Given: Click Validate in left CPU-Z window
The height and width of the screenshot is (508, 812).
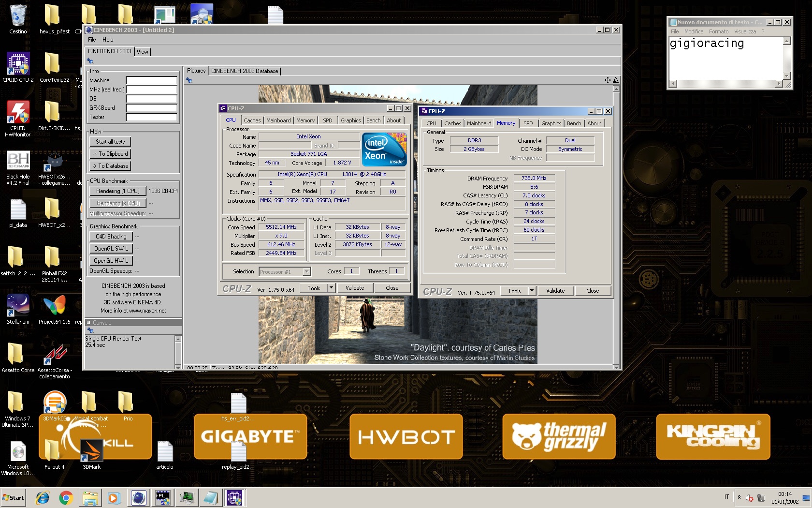Looking at the screenshot, I should pyautogui.click(x=355, y=288).
